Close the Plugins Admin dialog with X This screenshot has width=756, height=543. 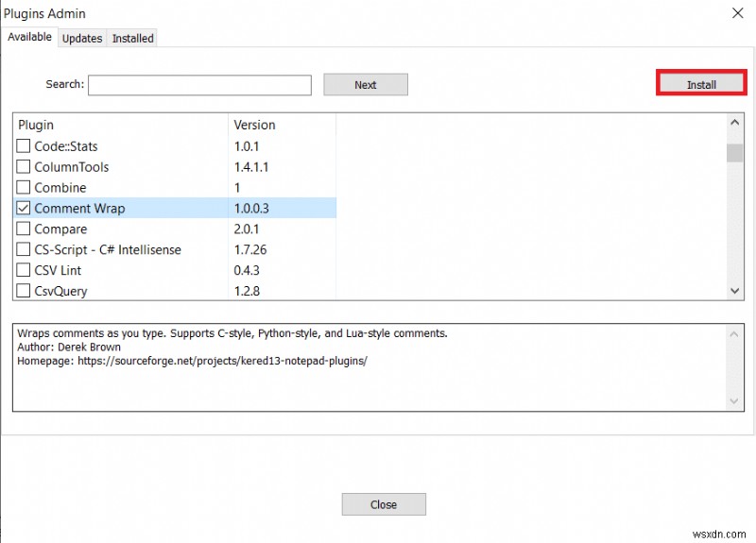click(x=738, y=13)
